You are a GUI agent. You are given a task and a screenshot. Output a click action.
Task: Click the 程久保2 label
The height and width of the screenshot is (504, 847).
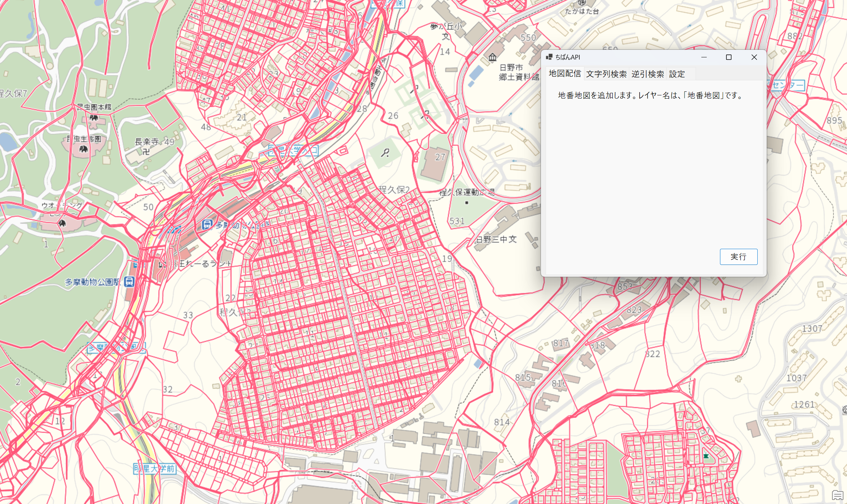[x=394, y=189]
